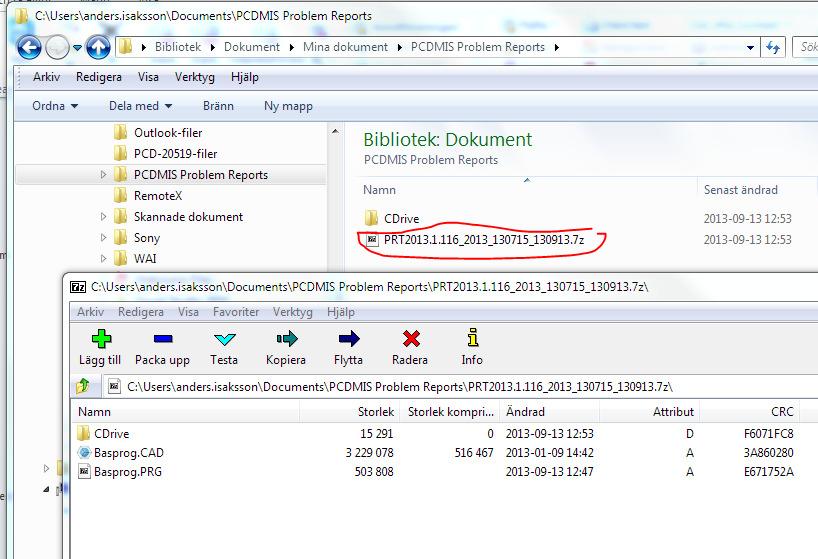Click the CDrive folder icon in Explorer pane
This screenshot has width=818, height=559.
pos(371,218)
